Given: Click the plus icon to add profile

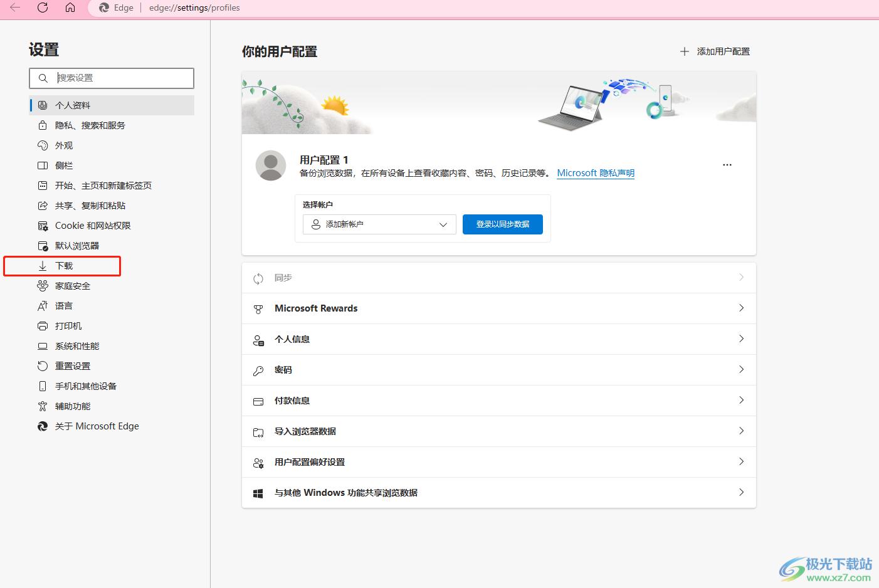Looking at the screenshot, I should pos(685,51).
